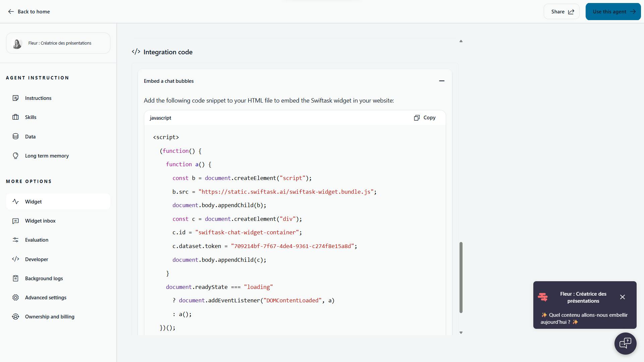Copy the javascript embed snippet
644x362 pixels.
point(425,118)
